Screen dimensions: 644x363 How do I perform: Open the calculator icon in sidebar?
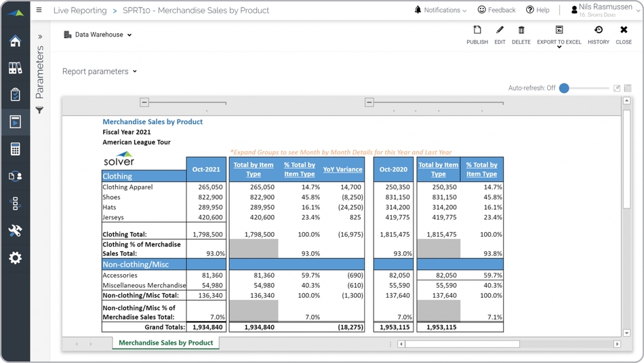pyautogui.click(x=15, y=149)
